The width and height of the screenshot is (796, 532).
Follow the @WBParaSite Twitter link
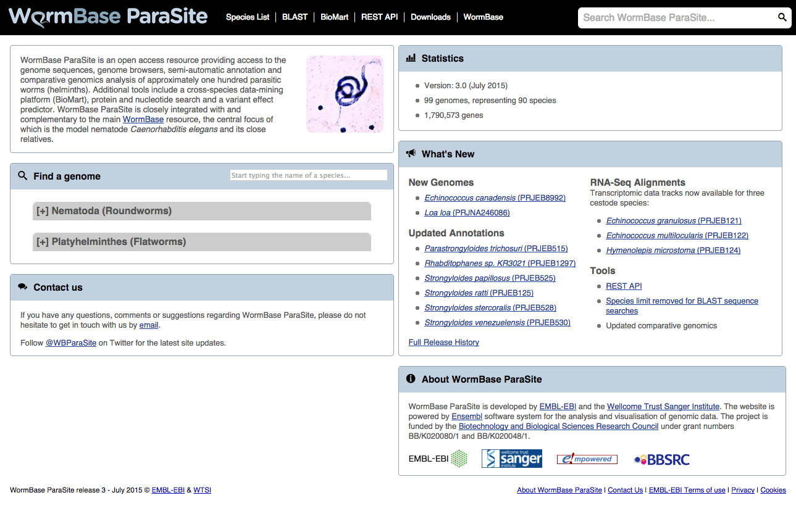click(x=70, y=343)
